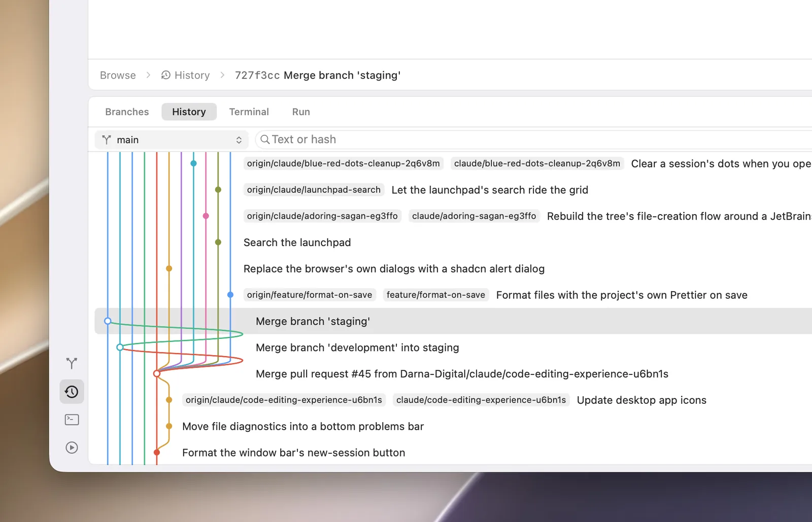Click the red graph node of Merge pull request #45
The width and height of the screenshot is (812, 522).
[157, 374]
